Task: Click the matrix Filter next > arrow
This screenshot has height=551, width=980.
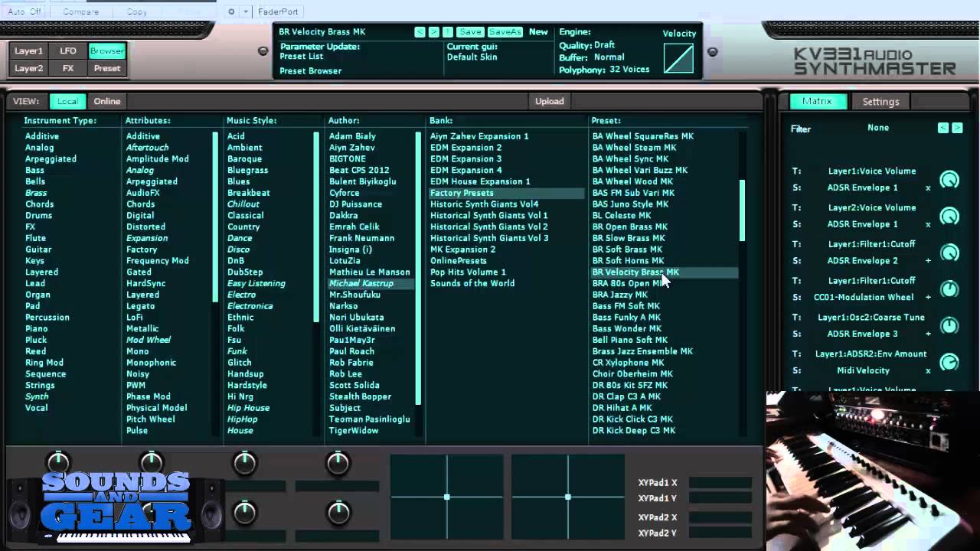Action: [x=957, y=128]
